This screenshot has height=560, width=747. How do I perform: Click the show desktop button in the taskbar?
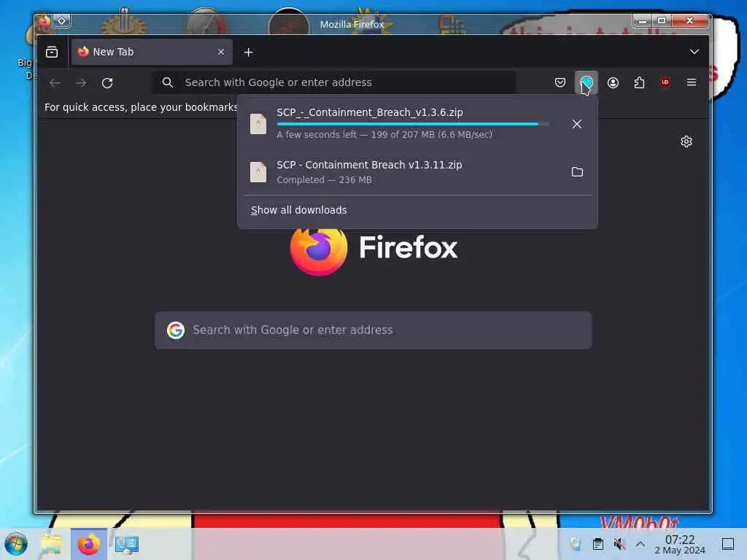pos(727,544)
